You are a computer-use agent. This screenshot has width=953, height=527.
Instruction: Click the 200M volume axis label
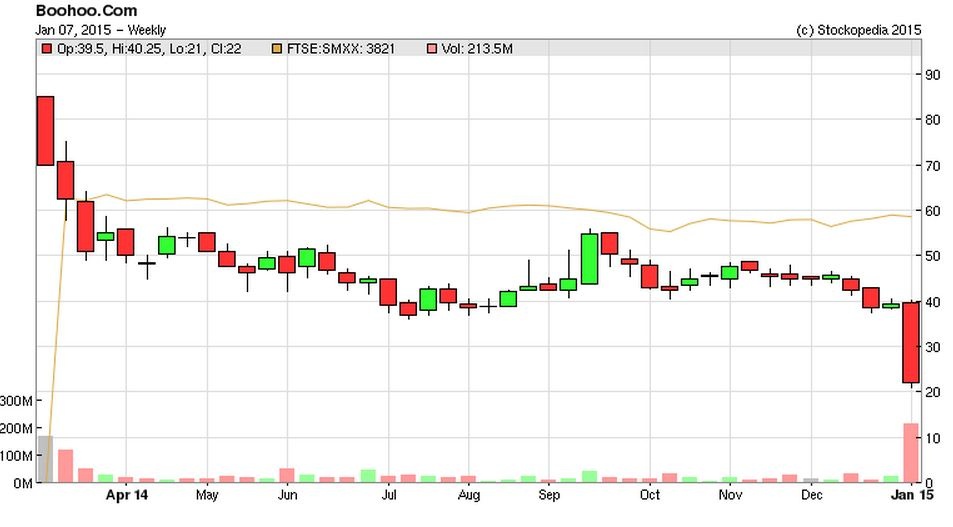(x=16, y=428)
